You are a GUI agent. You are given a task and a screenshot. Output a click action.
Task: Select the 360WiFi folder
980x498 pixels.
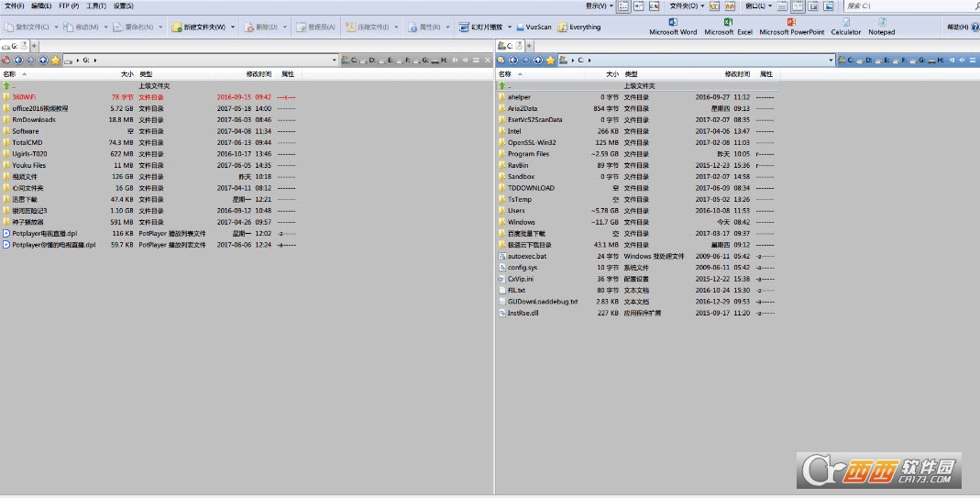coord(24,97)
